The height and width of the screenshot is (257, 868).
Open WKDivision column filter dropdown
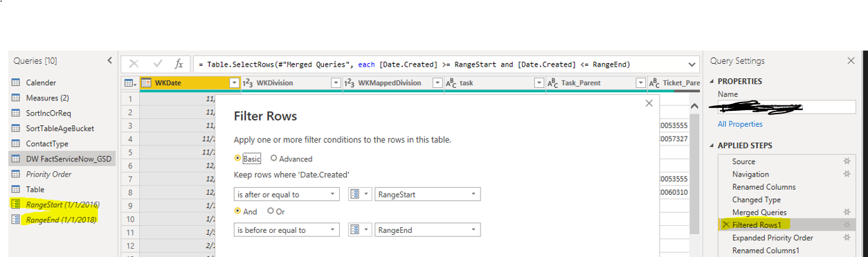pos(336,83)
